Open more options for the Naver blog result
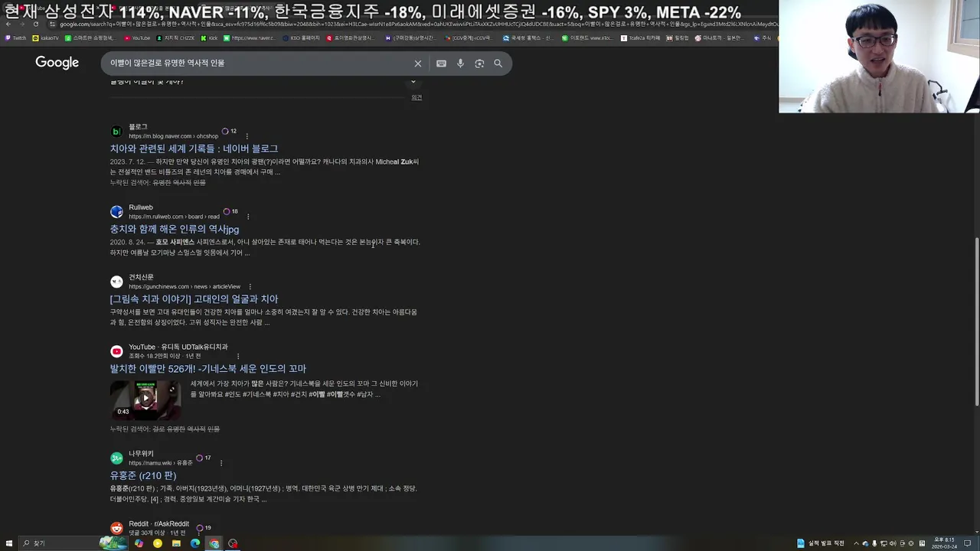This screenshot has width=980, height=551. coord(247,136)
